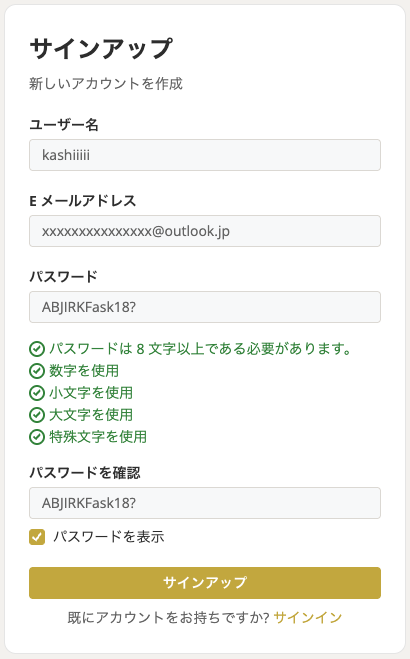The width and height of the screenshot is (410, 659).
Task: Click the 特殊文字を使用 requirement text
Action: click(x=98, y=437)
